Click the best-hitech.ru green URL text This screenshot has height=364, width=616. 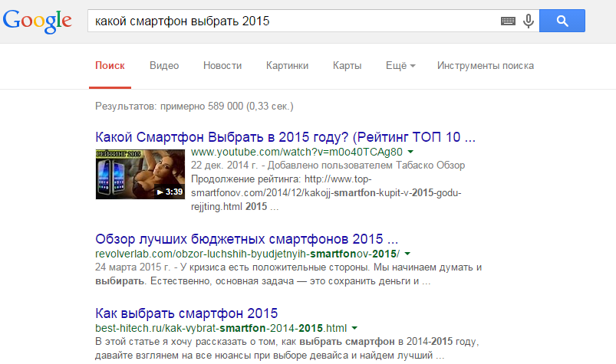[221, 328]
